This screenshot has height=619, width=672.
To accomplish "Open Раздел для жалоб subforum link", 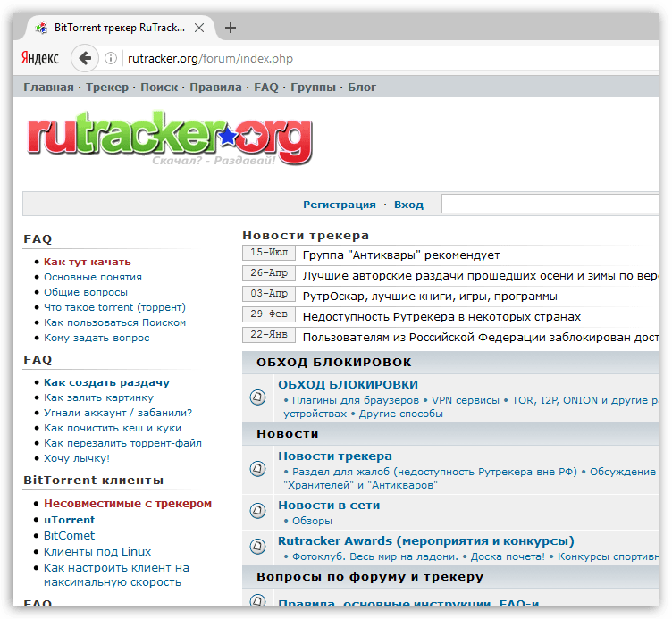I will pos(434,472).
